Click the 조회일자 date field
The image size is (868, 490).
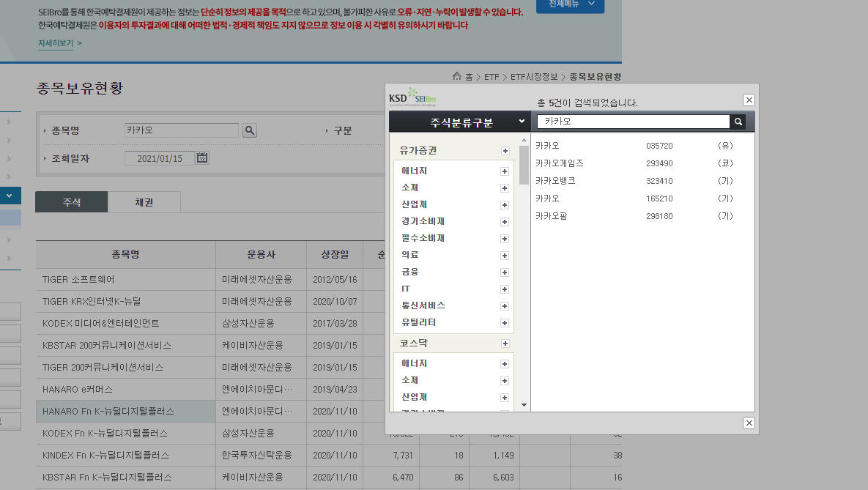point(160,158)
